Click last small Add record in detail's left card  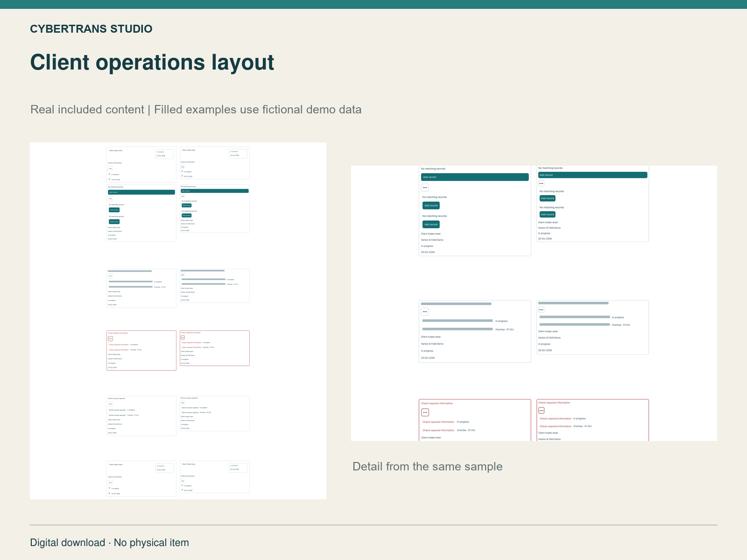431,224
